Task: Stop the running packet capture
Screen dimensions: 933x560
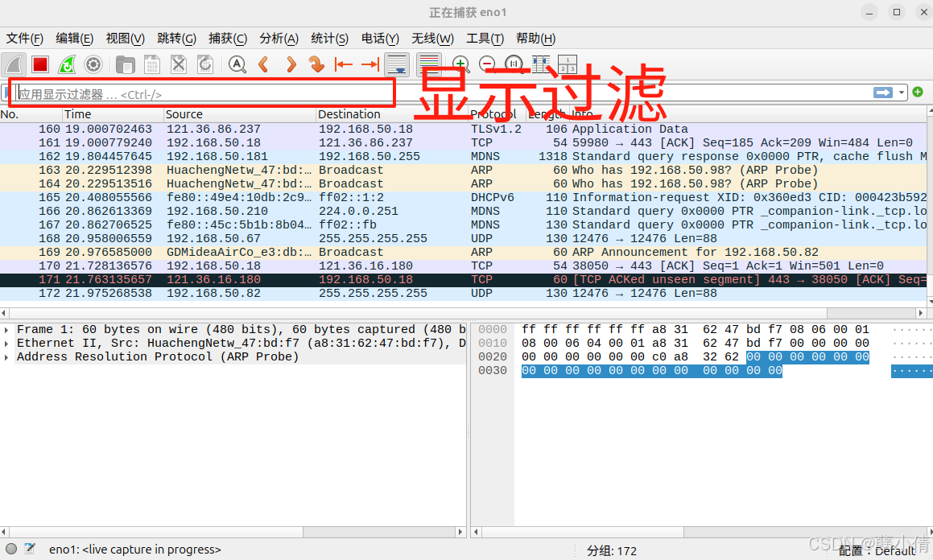Action: tap(39, 64)
